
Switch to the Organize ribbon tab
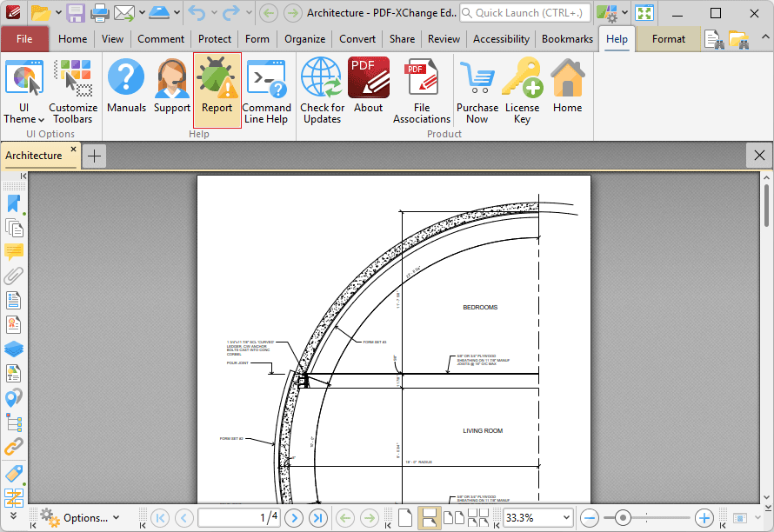coord(305,39)
